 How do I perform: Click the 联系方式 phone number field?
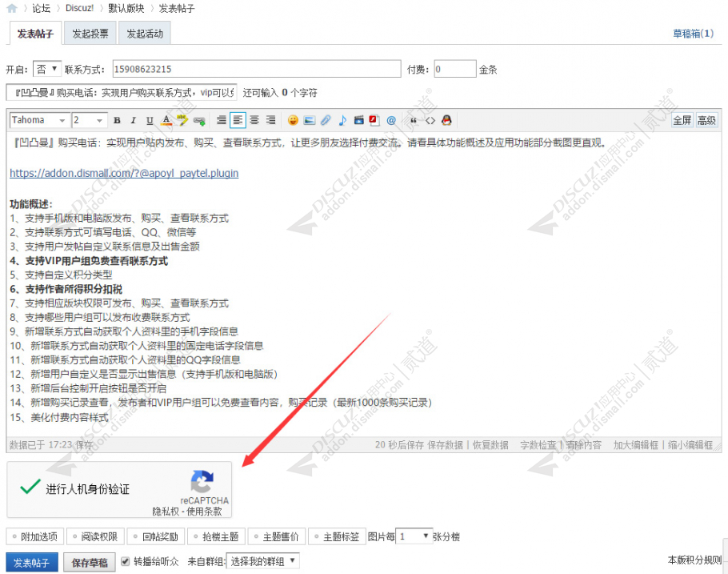257,69
